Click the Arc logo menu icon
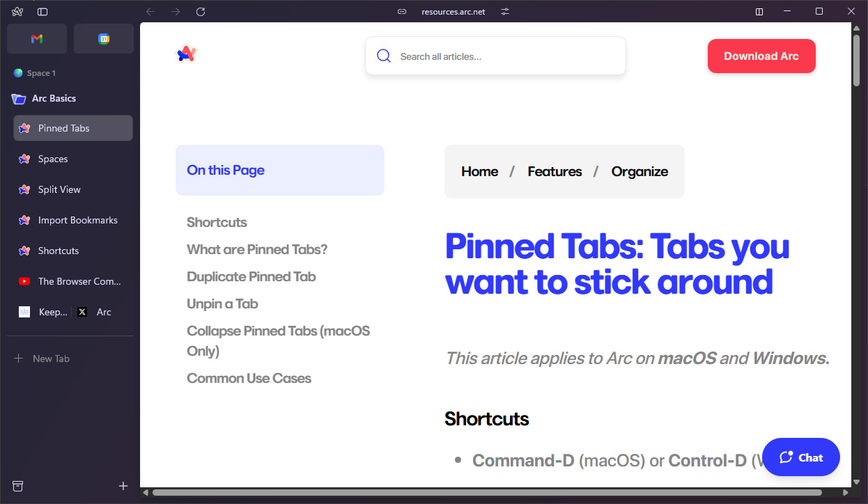Image resolution: width=868 pixels, height=504 pixels. [18, 12]
